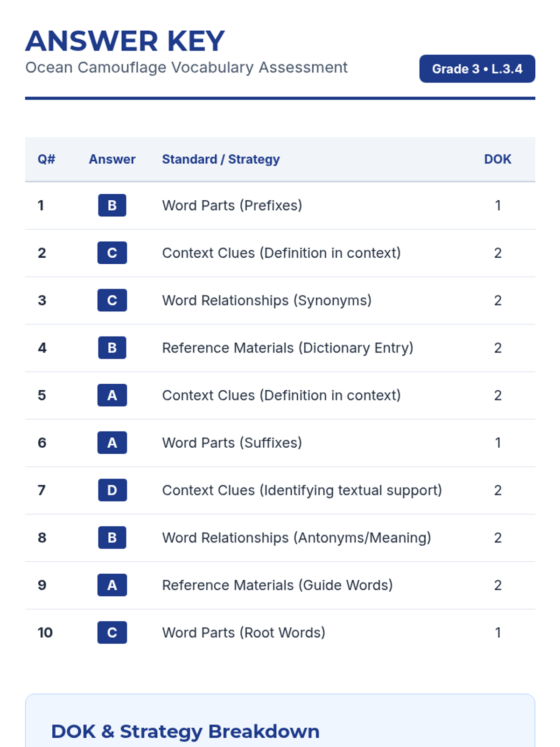Screen dimensions: 560x747
Task: Click Word Parts (Prefixes) strategy text
Action: tap(232, 205)
